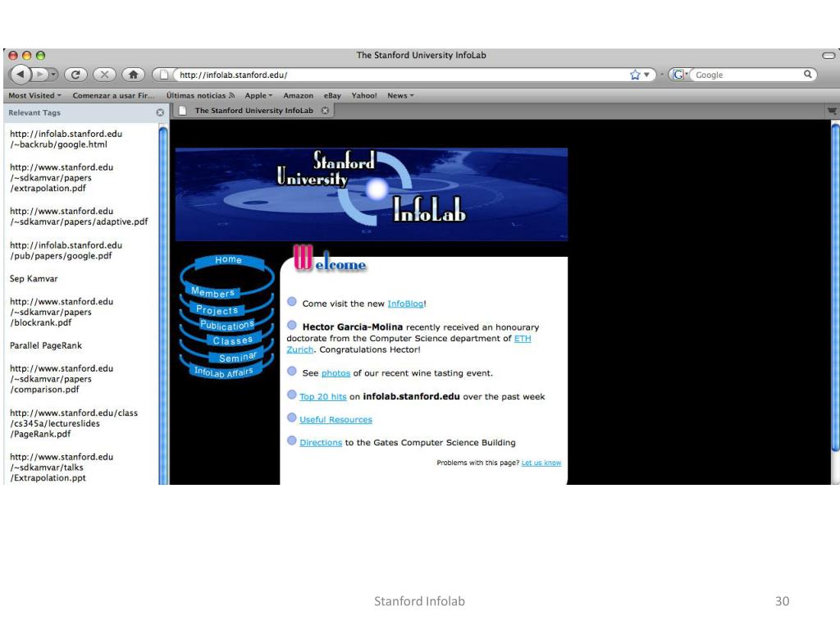
Task: Open Classes in the InfoLab navigation
Action: click(232, 340)
